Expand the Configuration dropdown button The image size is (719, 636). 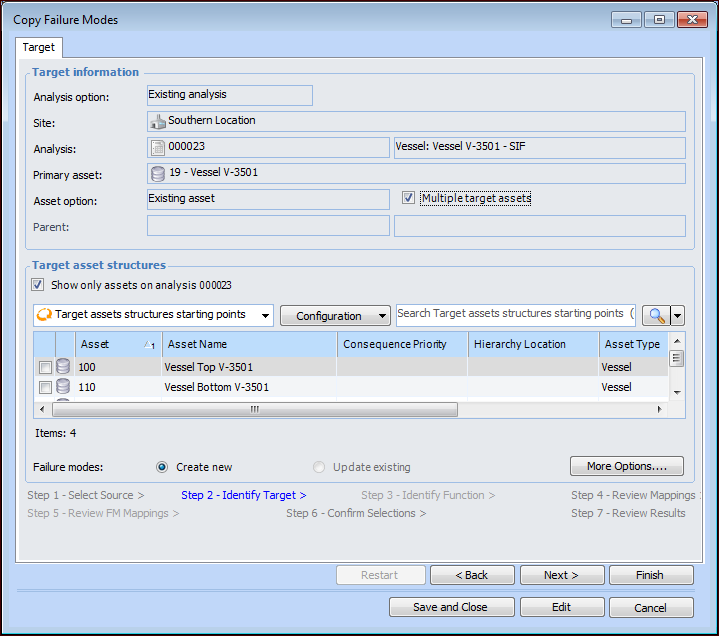(335, 315)
